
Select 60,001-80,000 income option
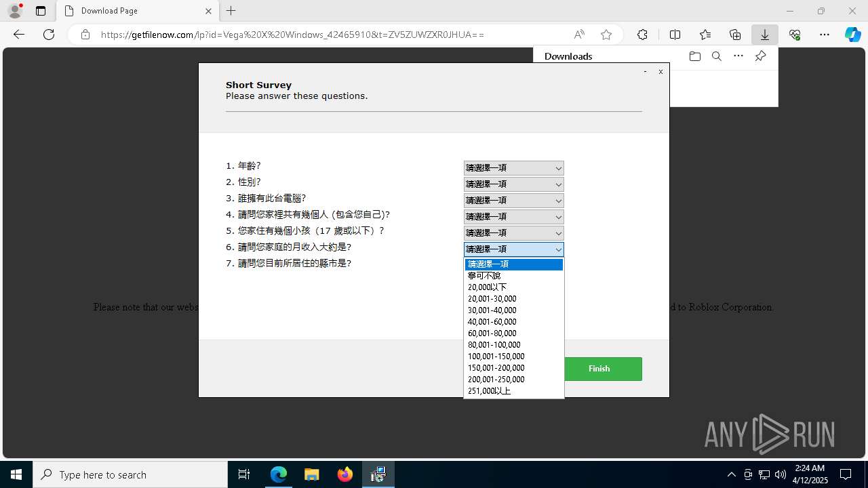click(x=514, y=333)
